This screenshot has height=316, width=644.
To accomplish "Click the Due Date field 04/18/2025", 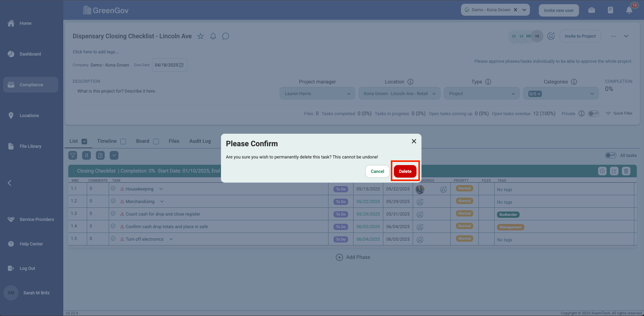I will pyautogui.click(x=170, y=65).
